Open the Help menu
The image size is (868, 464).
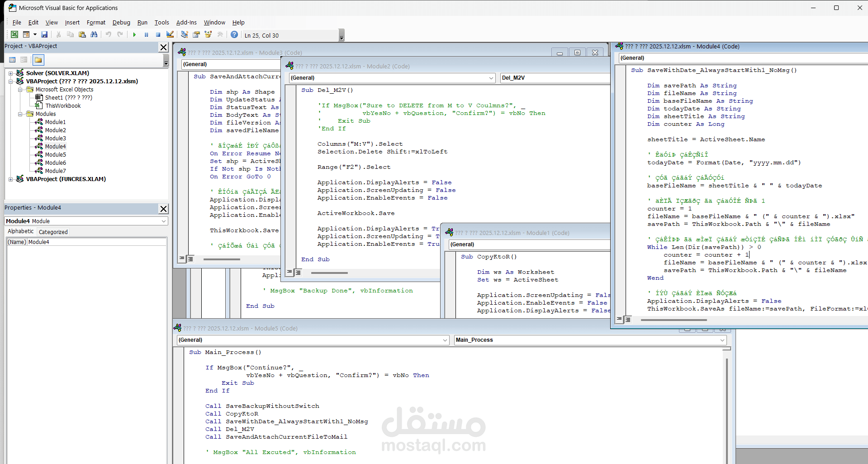(238, 22)
